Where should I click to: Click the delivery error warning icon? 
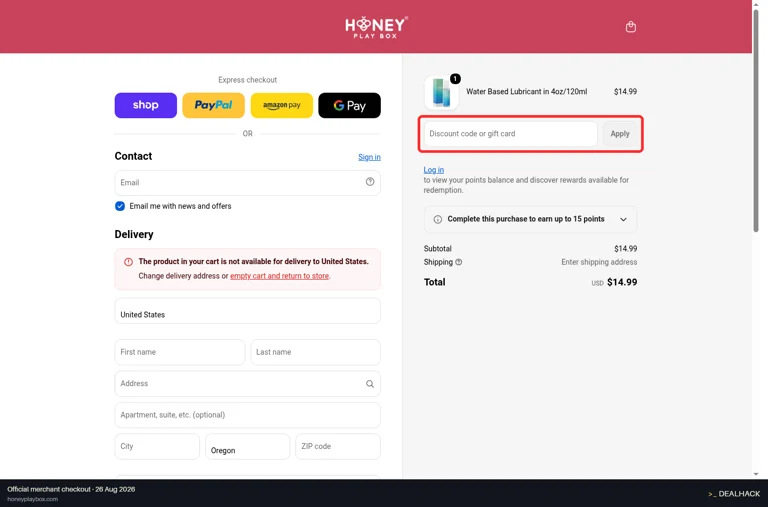(128, 262)
